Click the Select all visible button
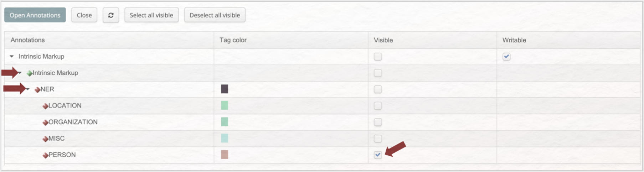 [x=151, y=15]
